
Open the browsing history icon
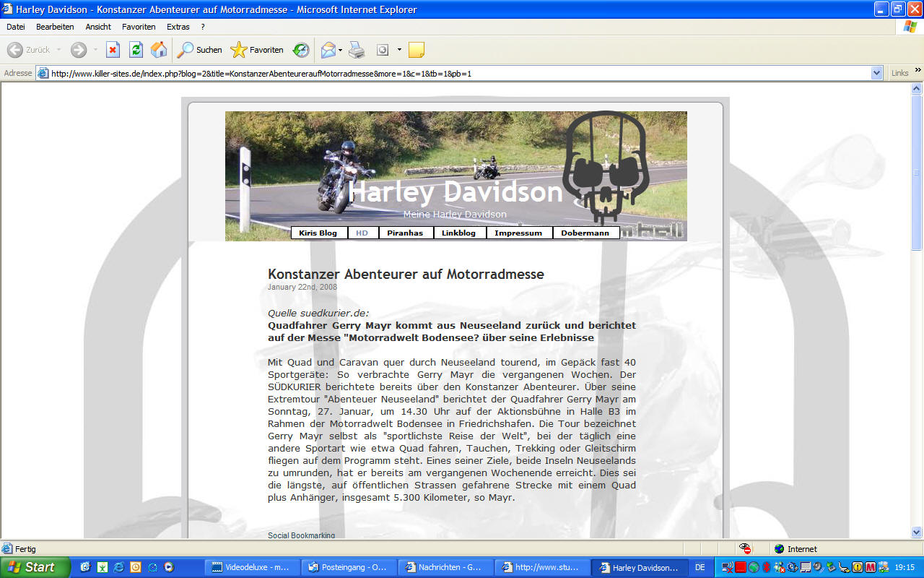tap(301, 50)
